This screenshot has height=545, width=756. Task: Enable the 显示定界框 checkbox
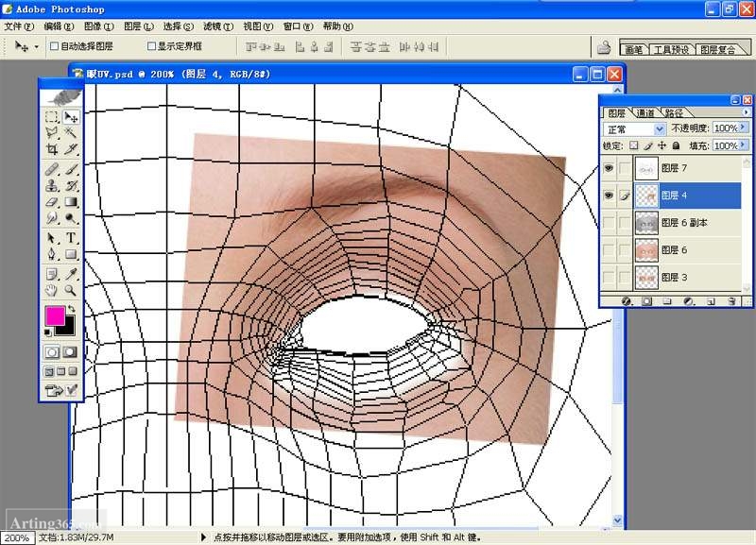151,45
